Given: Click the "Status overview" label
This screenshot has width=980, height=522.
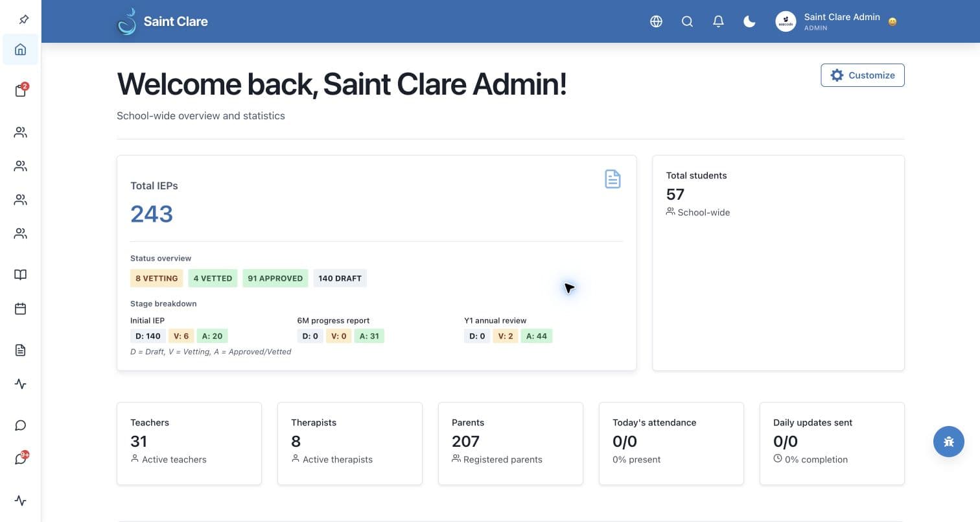Looking at the screenshot, I should (161, 258).
